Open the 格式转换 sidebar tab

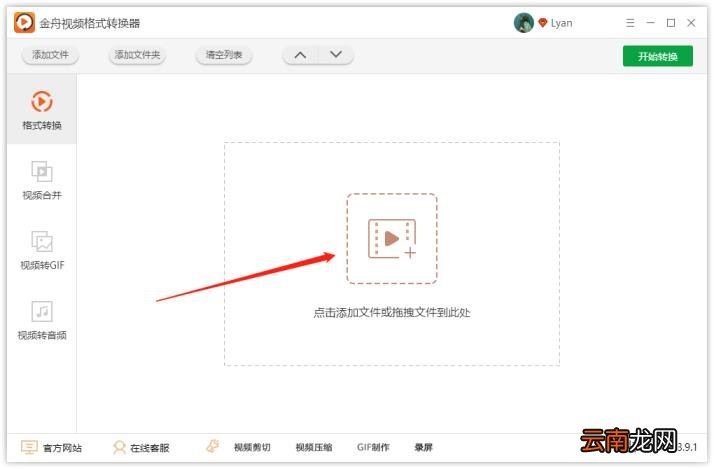tap(41, 110)
